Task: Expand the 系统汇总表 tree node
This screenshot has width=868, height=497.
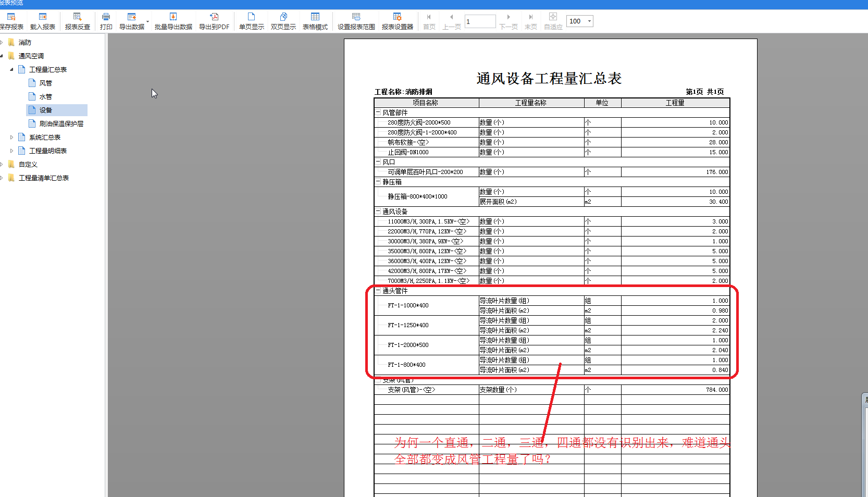Action: point(11,137)
